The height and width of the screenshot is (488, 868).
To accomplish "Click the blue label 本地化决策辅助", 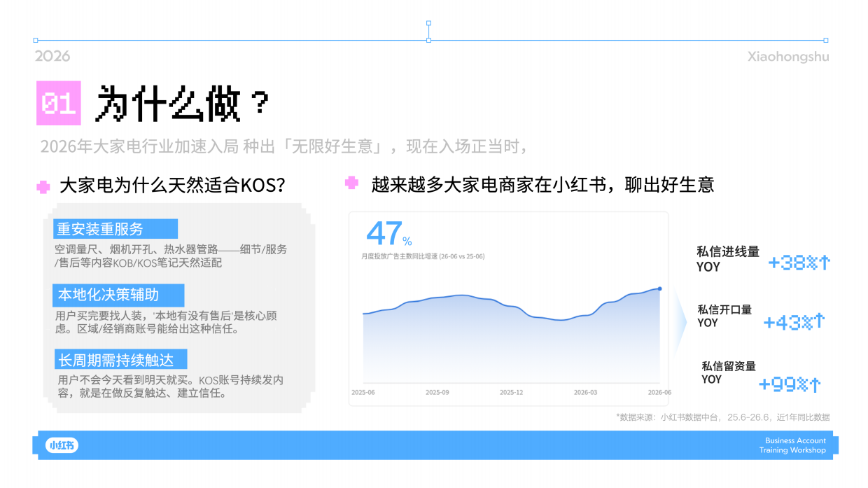I will pyautogui.click(x=118, y=295).
